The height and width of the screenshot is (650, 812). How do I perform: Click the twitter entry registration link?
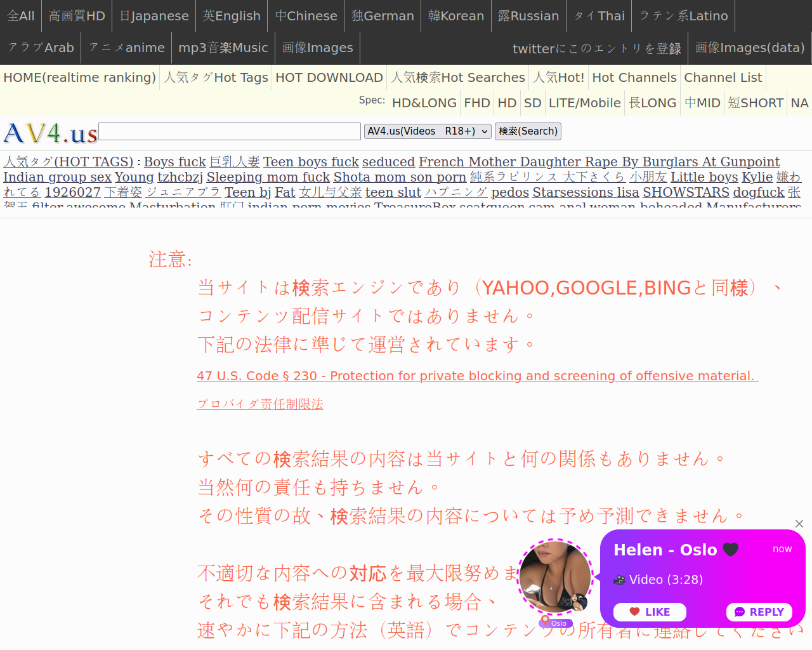[x=596, y=48]
